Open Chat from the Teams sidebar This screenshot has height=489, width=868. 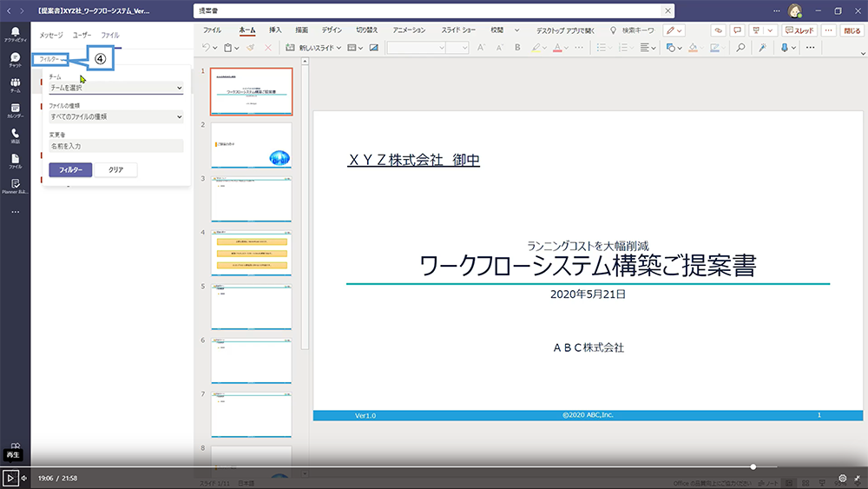pyautogui.click(x=15, y=60)
